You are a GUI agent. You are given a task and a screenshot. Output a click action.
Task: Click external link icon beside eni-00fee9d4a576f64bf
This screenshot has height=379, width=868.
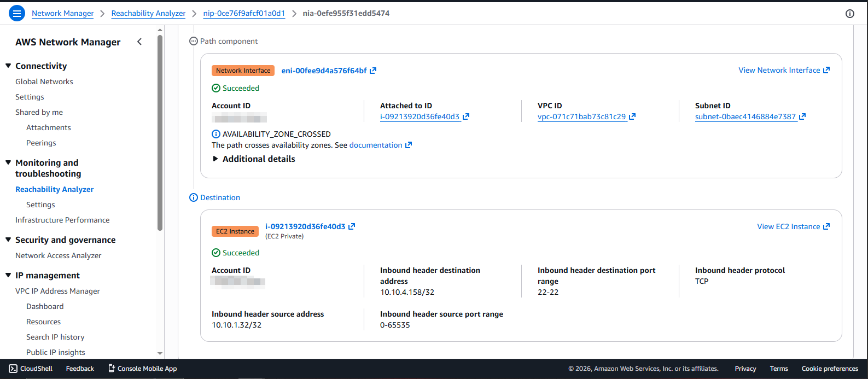[x=373, y=71]
